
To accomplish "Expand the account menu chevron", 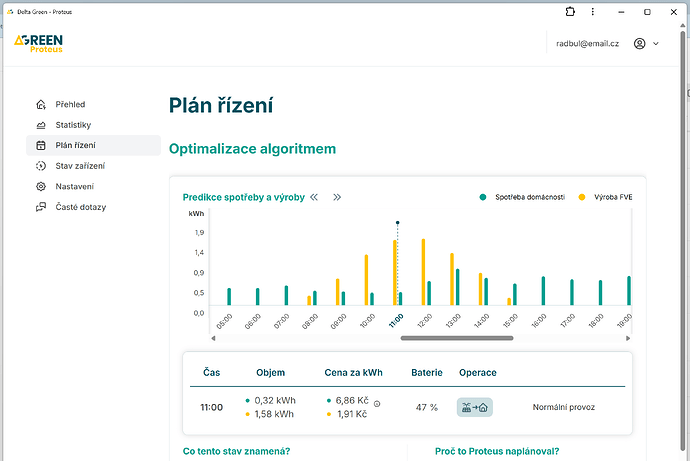I will [x=658, y=44].
